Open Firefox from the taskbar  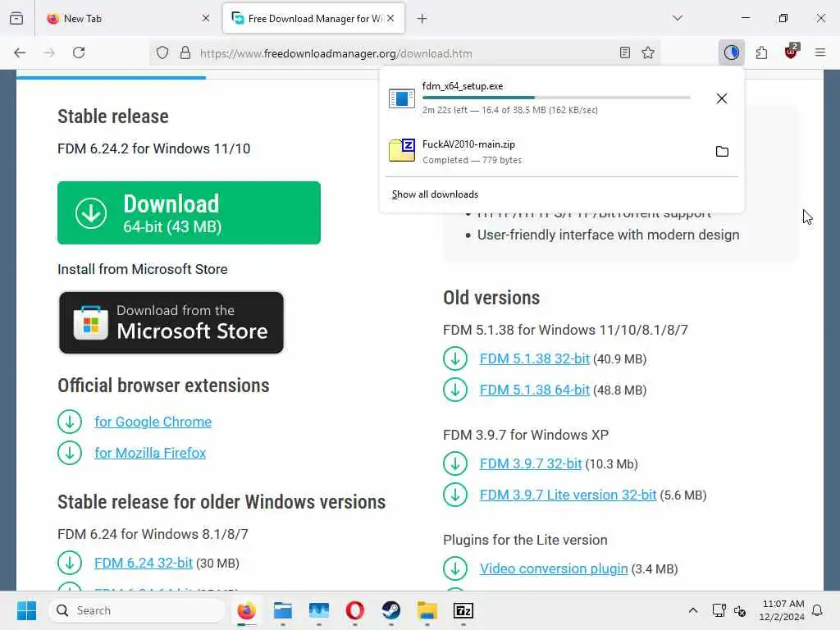(246, 610)
